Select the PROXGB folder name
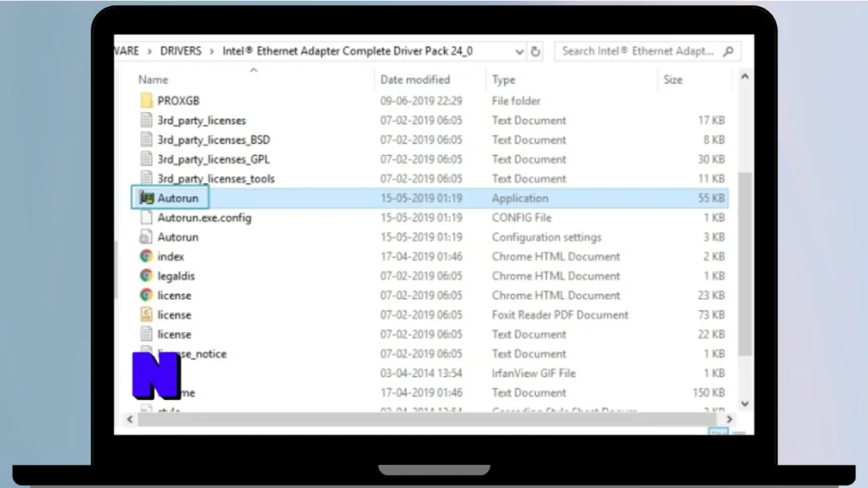The height and width of the screenshot is (488, 868). click(178, 101)
